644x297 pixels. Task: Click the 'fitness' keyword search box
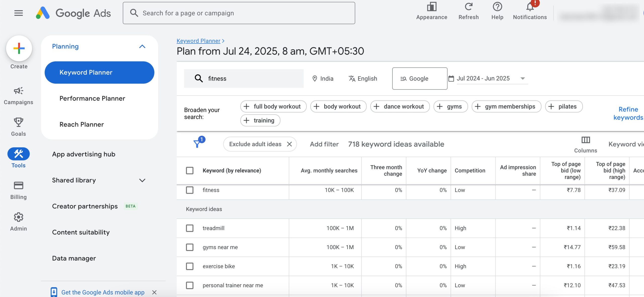tap(244, 78)
